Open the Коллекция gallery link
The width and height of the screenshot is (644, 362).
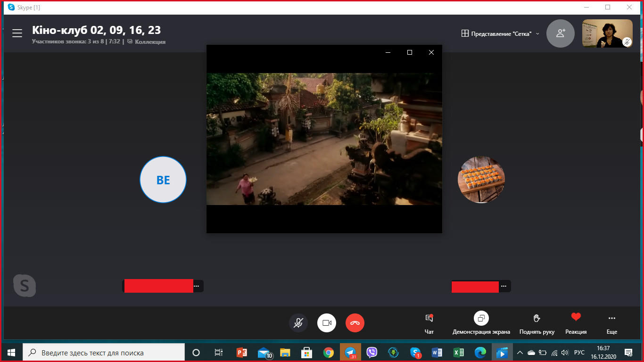coord(146,41)
